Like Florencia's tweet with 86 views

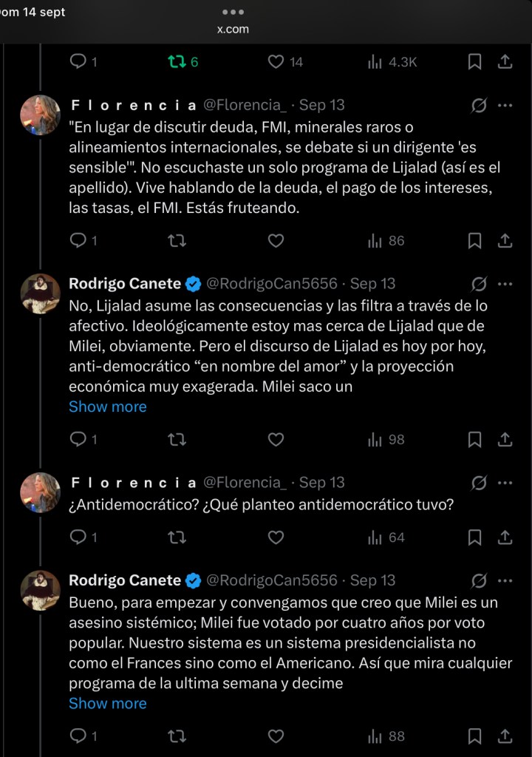(276, 240)
